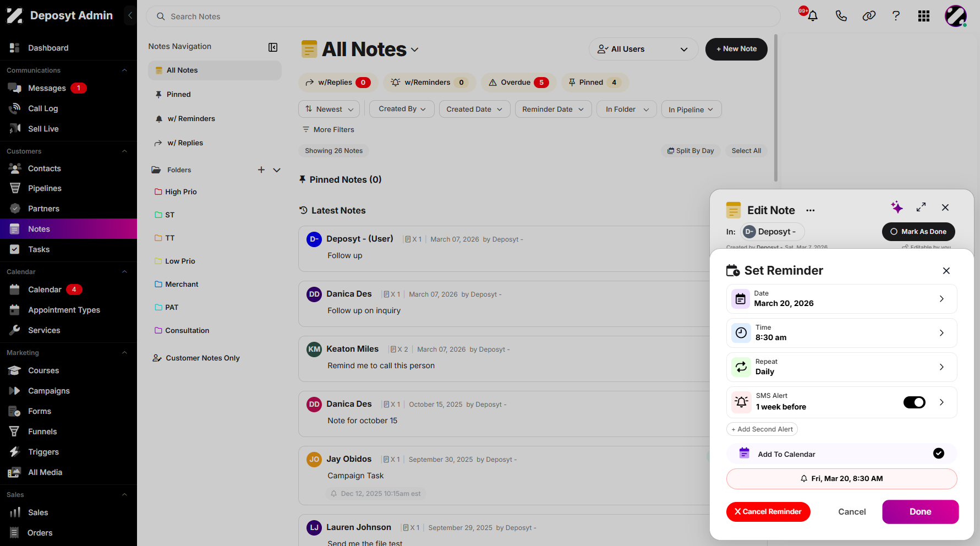The height and width of the screenshot is (546, 980).
Task: Open the High Prio folder
Action: pyautogui.click(x=180, y=192)
